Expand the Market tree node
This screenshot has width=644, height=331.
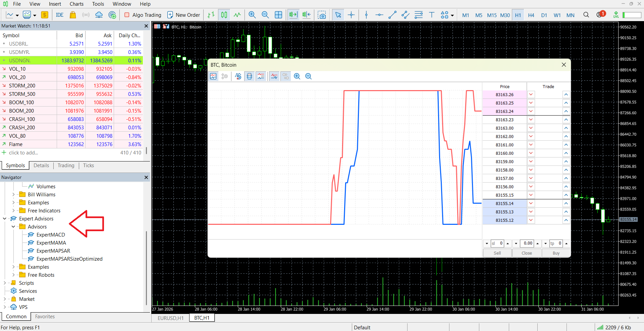pyautogui.click(x=4, y=299)
